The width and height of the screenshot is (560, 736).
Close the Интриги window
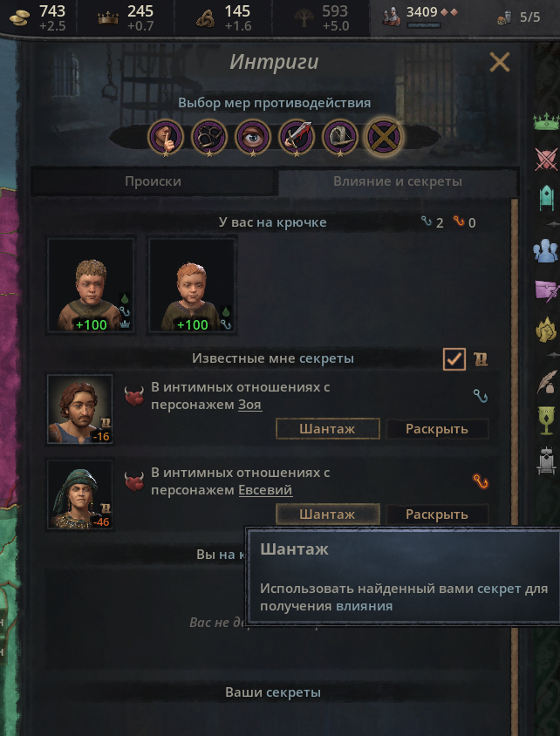pyautogui.click(x=500, y=62)
